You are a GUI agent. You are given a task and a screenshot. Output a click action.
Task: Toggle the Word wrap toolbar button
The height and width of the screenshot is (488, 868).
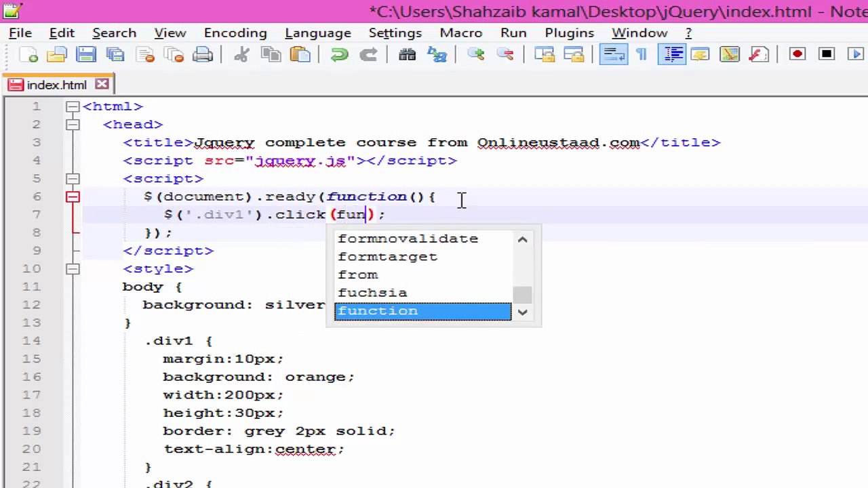pos(613,55)
